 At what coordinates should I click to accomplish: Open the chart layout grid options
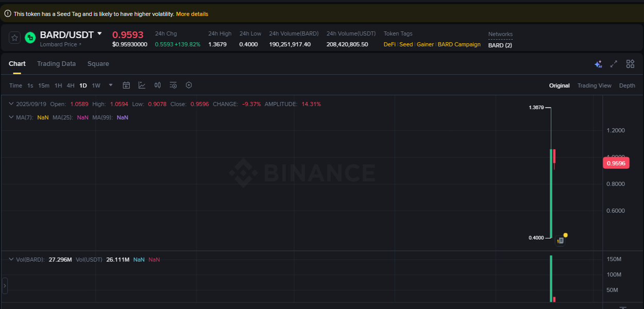tap(630, 63)
